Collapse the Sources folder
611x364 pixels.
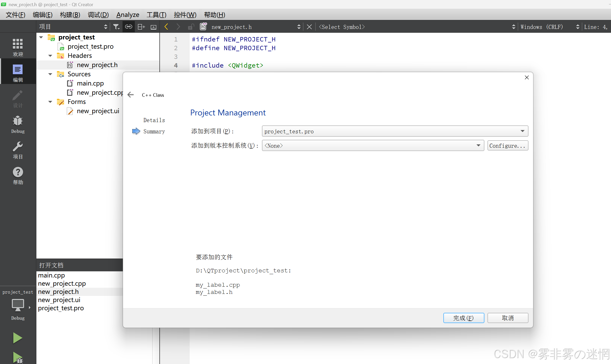coord(50,74)
